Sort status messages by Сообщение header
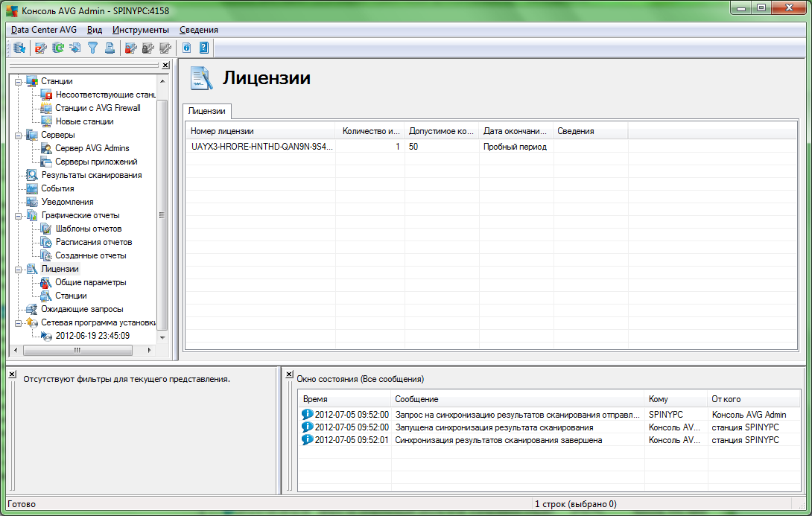This screenshot has width=812, height=516. (517, 399)
